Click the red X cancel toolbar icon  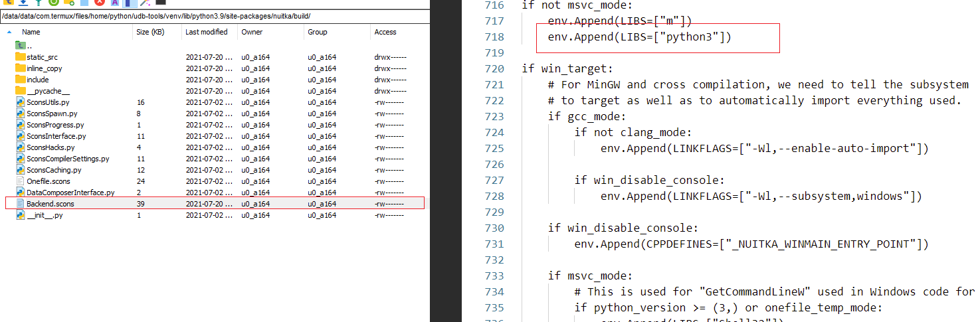(x=100, y=3)
